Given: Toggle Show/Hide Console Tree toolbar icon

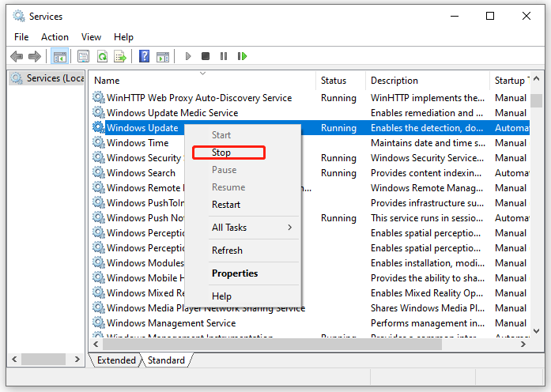Looking at the screenshot, I should click(x=59, y=56).
